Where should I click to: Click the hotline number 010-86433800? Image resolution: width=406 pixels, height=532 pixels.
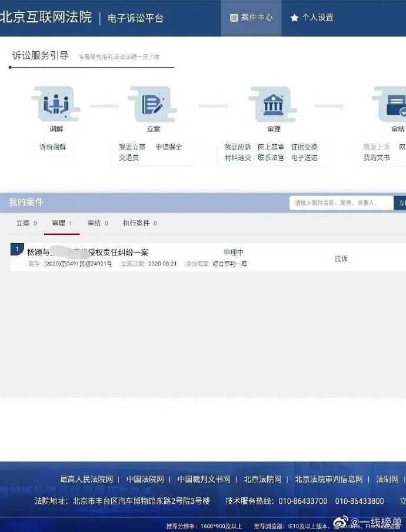(x=359, y=501)
